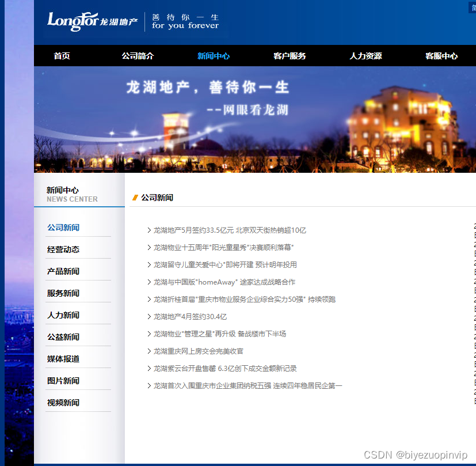Click the arrow icon before 龙湖地产4月签约30.4亿

point(149,316)
